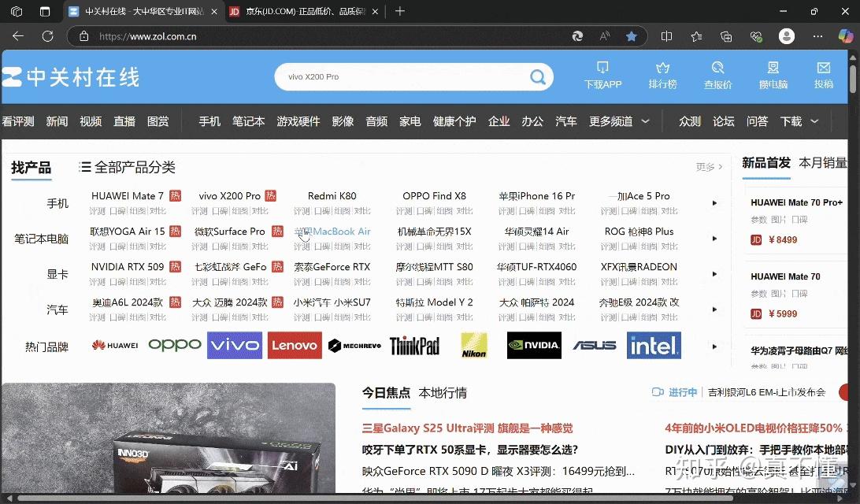Open HUAWEI Mate 70 Pro+ new product
Image resolution: width=860 pixels, height=504 pixels.
[x=796, y=202]
